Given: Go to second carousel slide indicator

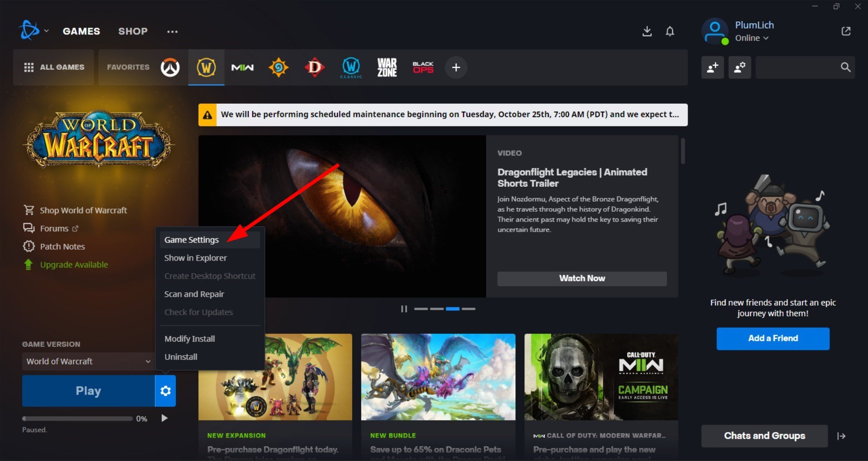Looking at the screenshot, I should [437, 309].
